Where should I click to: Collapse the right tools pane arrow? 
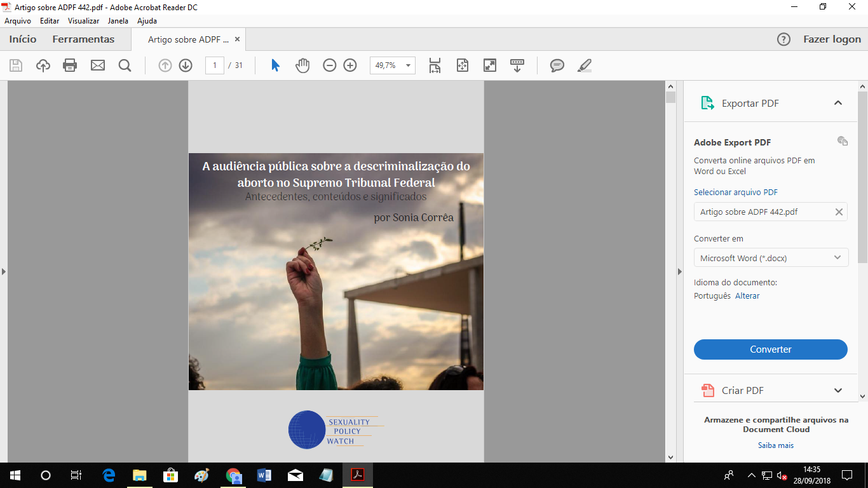[x=679, y=271]
